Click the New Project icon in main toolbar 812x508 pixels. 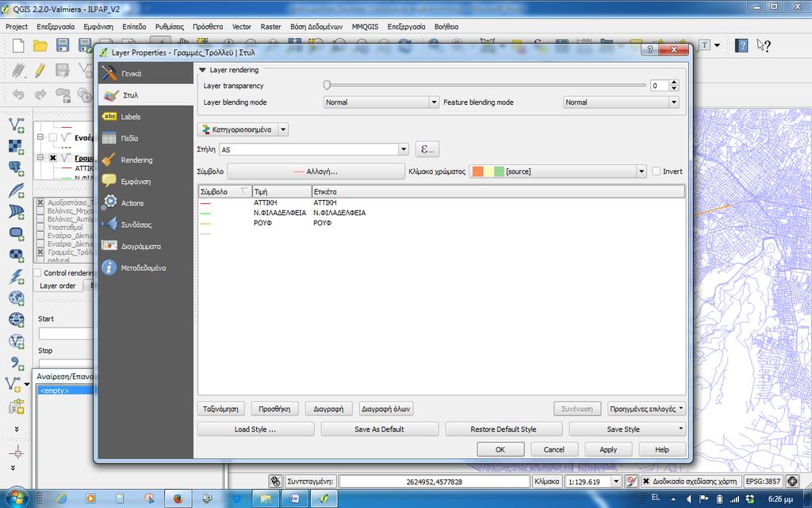[17, 45]
